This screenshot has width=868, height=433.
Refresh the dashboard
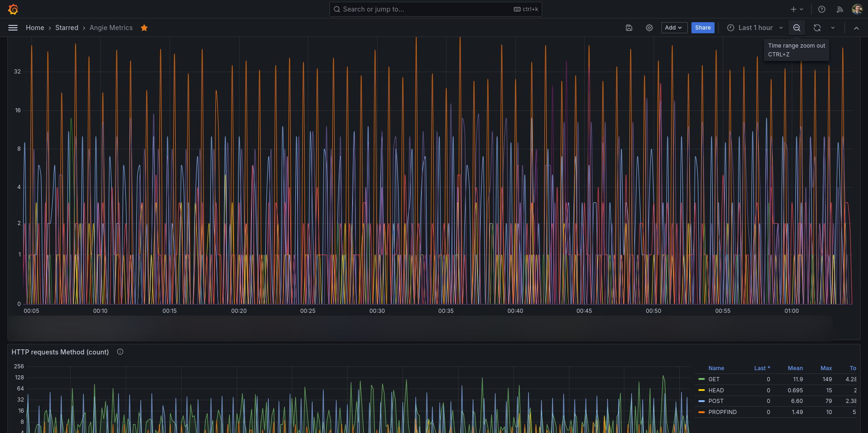(x=817, y=28)
